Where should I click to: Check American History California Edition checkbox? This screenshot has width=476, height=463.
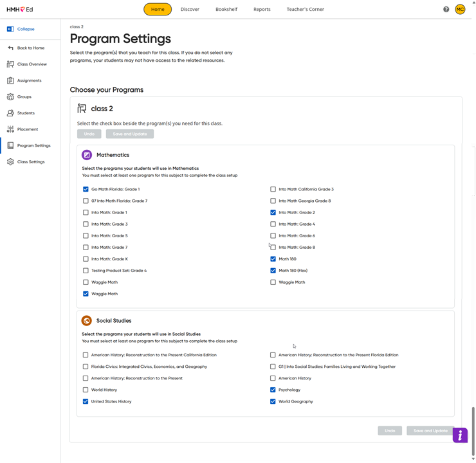point(86,355)
